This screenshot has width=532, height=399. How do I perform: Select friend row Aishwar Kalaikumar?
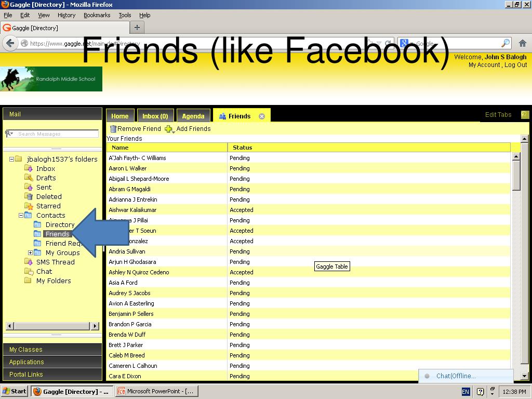tap(308, 210)
